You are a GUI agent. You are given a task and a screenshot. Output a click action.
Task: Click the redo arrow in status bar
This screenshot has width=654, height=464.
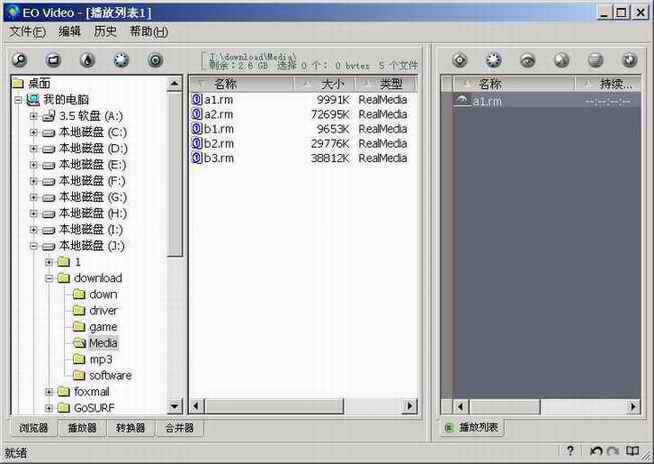[x=613, y=451]
